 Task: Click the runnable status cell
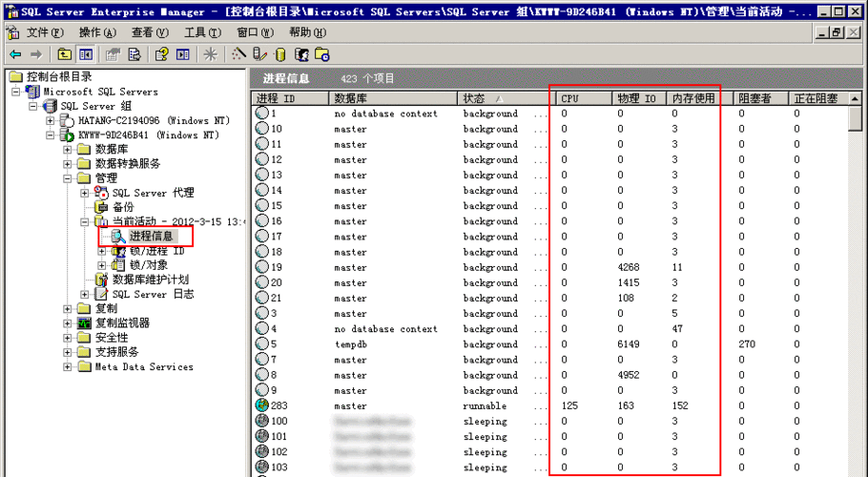[485, 405]
